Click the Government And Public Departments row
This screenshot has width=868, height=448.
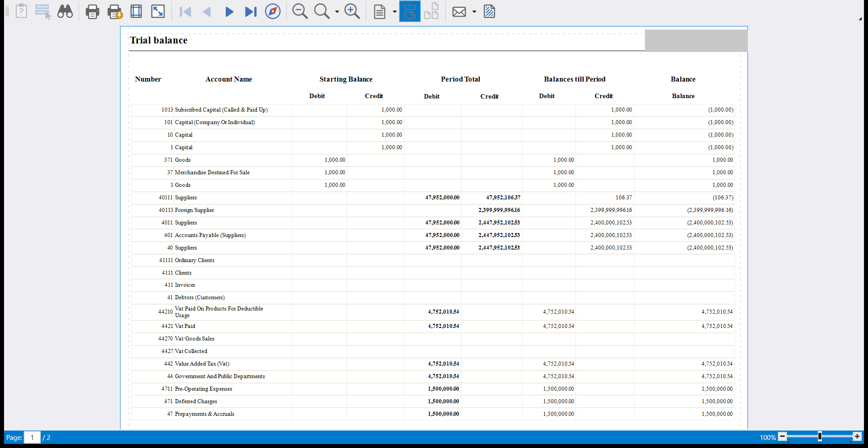(433, 376)
